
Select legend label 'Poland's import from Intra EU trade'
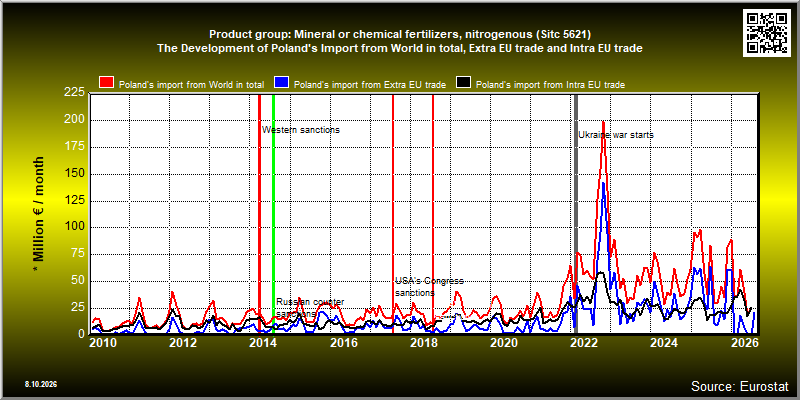point(550,85)
